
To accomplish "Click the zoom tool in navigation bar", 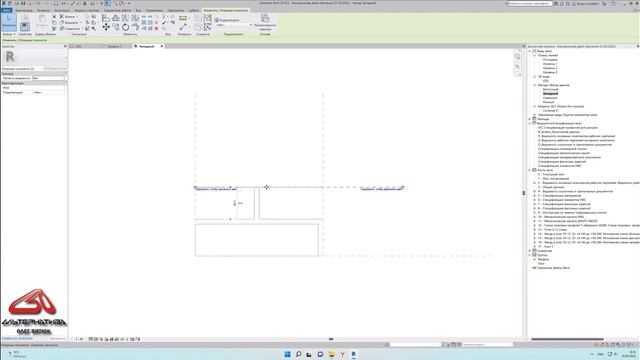I will 518,67.
